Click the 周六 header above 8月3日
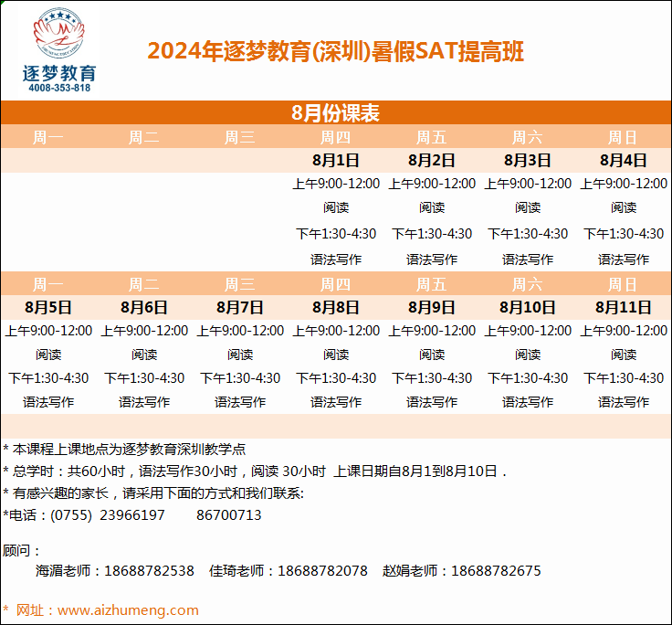The image size is (672, 625). (527, 137)
